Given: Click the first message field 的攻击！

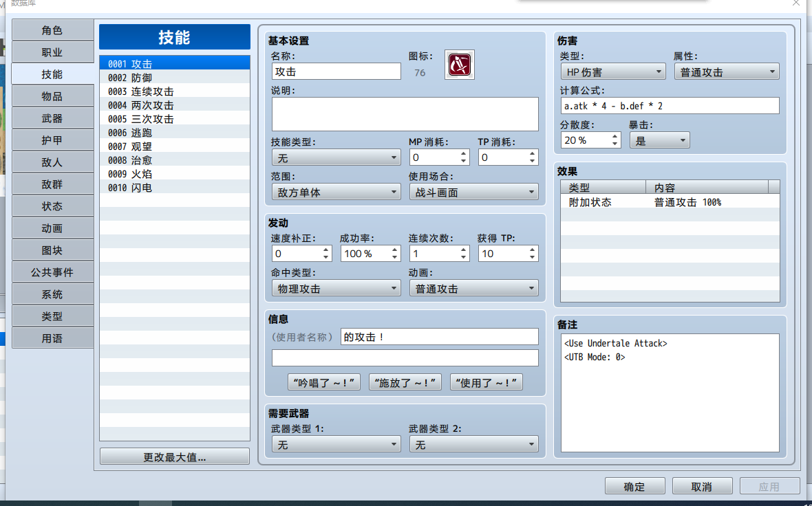Looking at the screenshot, I should point(439,337).
